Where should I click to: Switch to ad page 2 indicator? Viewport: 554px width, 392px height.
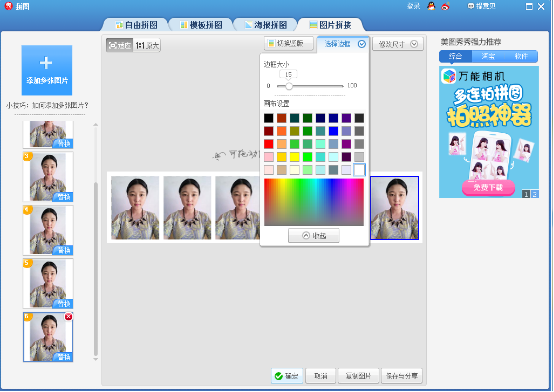click(x=535, y=194)
